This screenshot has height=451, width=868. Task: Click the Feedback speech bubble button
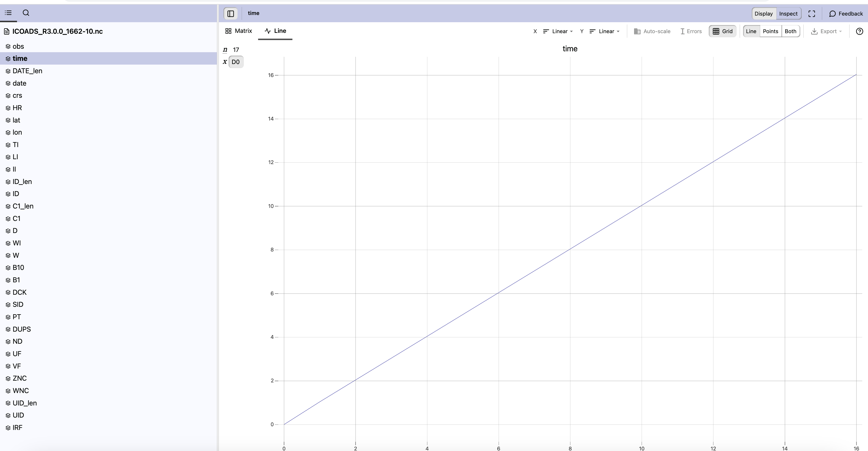pyautogui.click(x=846, y=14)
